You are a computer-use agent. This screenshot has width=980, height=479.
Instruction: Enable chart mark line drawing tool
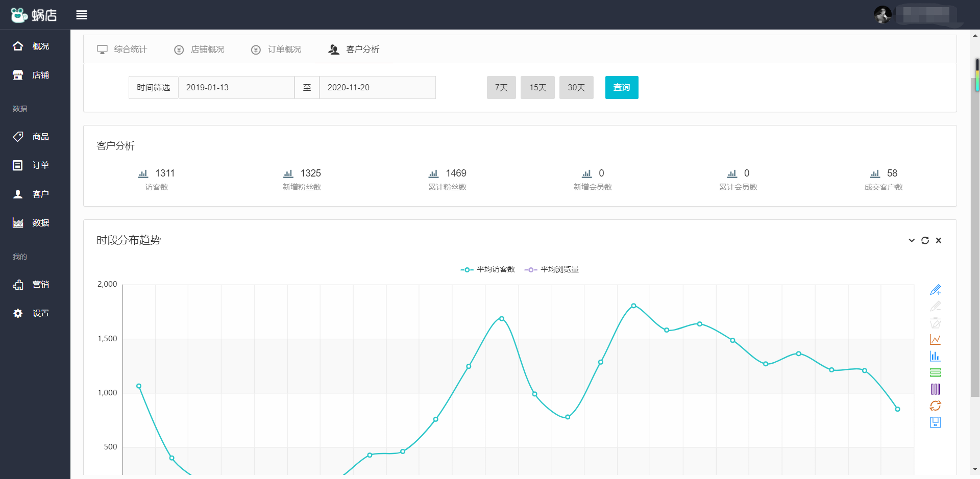click(x=935, y=290)
